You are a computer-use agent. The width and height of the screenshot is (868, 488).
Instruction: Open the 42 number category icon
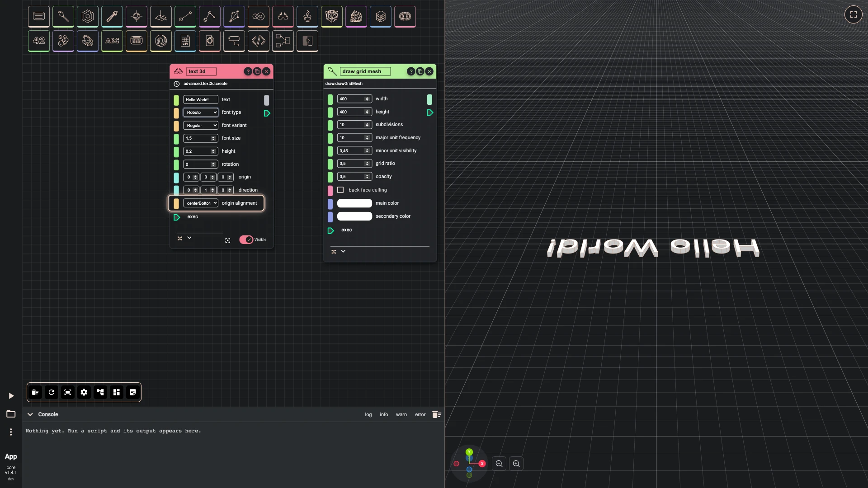39,41
